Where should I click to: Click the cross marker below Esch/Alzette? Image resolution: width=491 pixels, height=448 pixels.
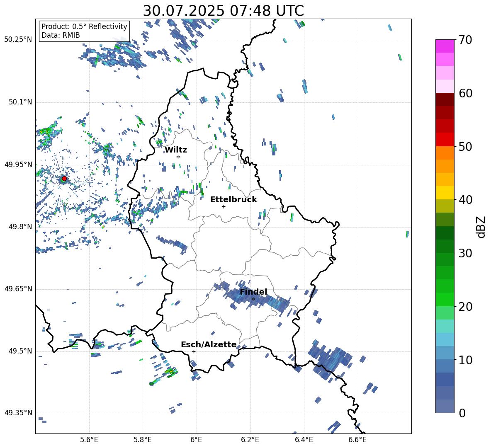194,351
